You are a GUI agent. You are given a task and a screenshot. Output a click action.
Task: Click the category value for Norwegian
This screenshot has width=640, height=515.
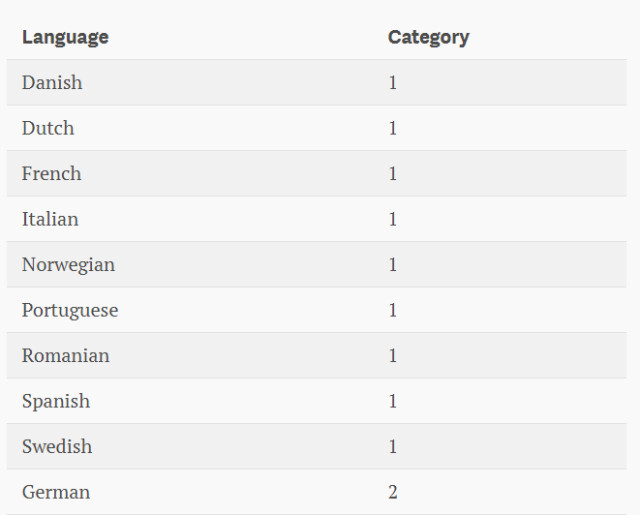[393, 265]
